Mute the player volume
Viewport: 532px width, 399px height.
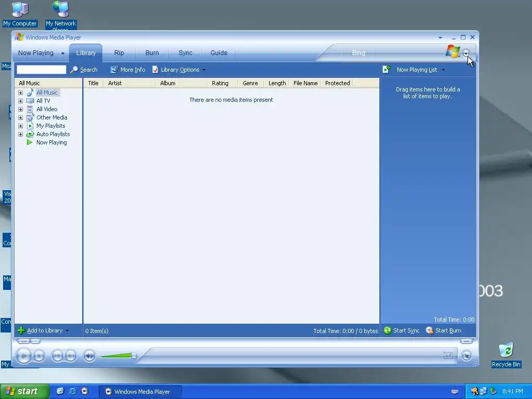pos(89,356)
